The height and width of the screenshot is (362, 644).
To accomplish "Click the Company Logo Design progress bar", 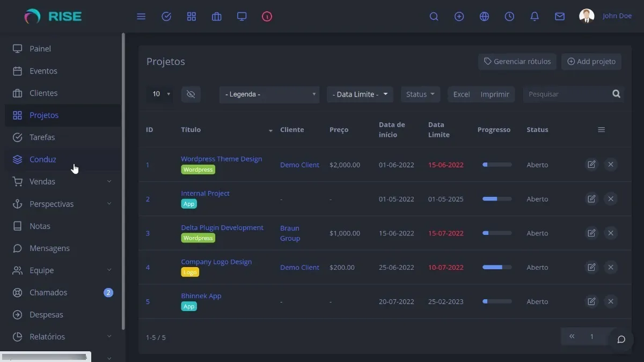I will point(497,267).
